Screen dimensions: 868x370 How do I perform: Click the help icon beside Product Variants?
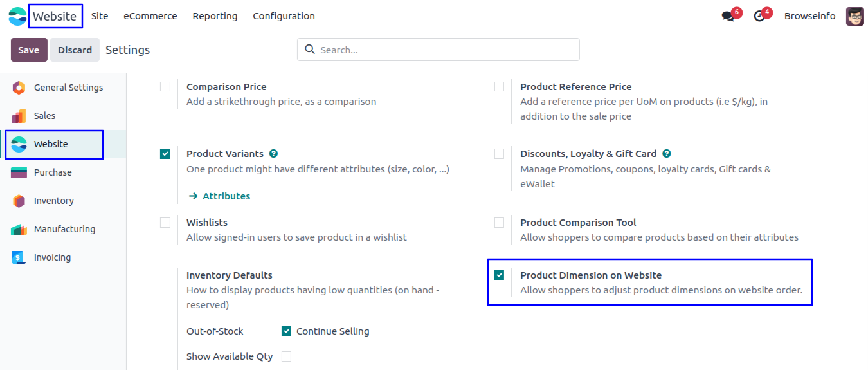(274, 154)
